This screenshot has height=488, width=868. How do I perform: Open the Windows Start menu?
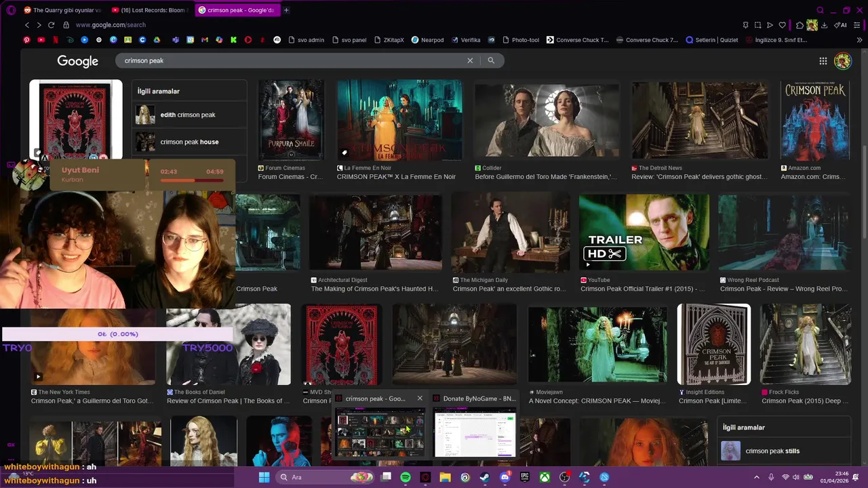264,477
